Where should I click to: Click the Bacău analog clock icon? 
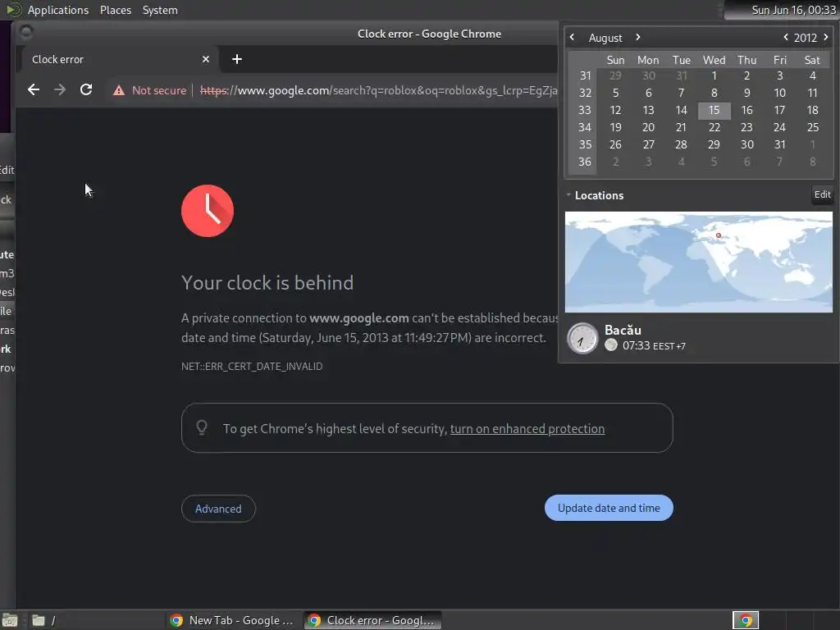[x=582, y=339]
